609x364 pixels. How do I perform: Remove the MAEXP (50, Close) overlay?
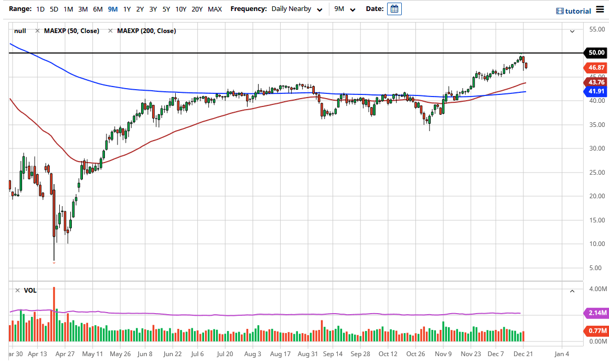coord(37,30)
